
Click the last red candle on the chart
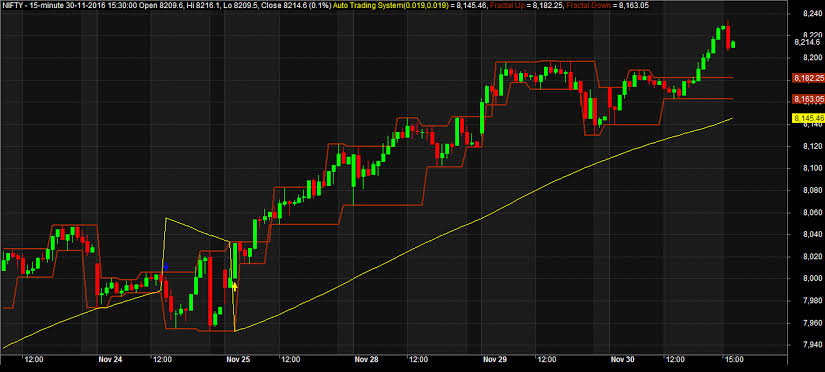[x=728, y=36]
